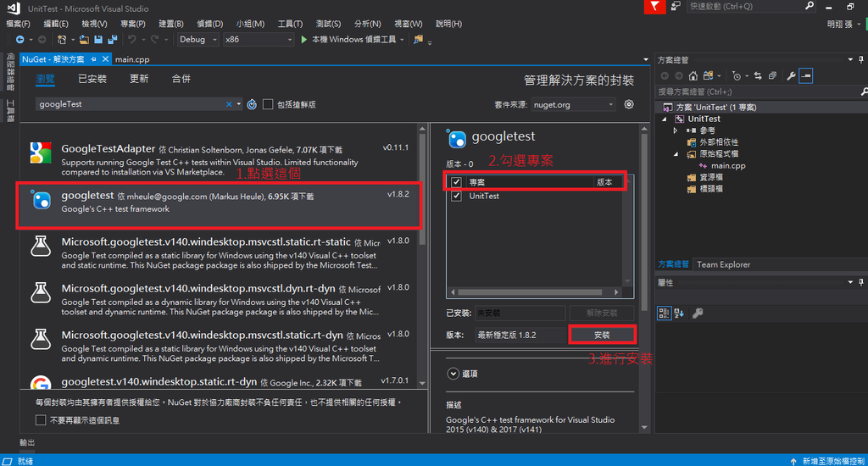Click the Open File folder icon
This screenshot has height=466, width=868.
84,39
